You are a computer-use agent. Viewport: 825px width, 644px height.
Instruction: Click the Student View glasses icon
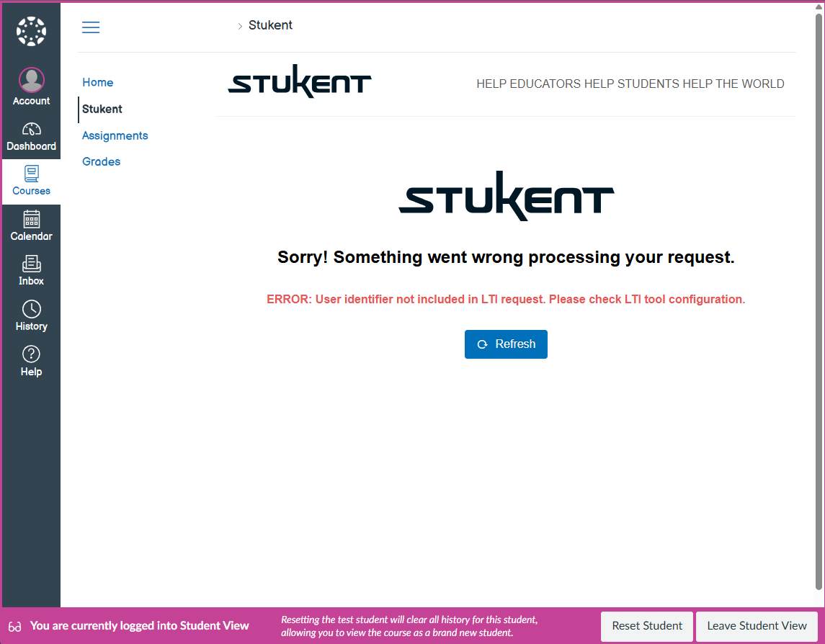(15, 627)
